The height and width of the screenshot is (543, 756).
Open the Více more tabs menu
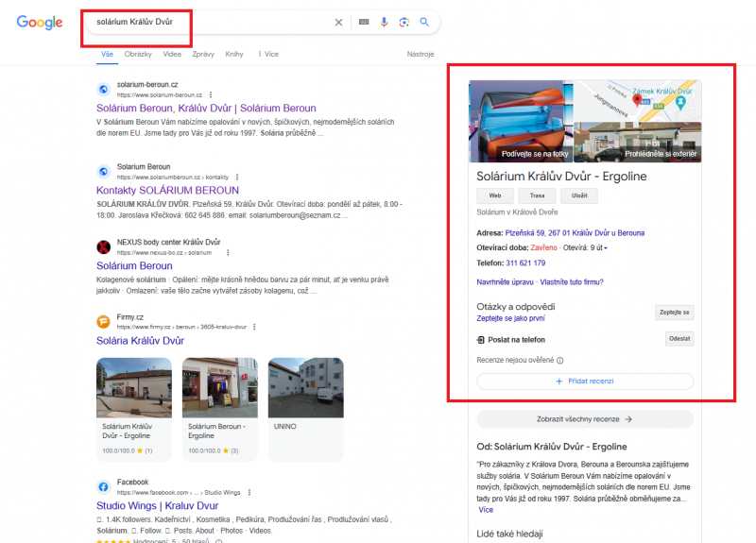point(268,54)
